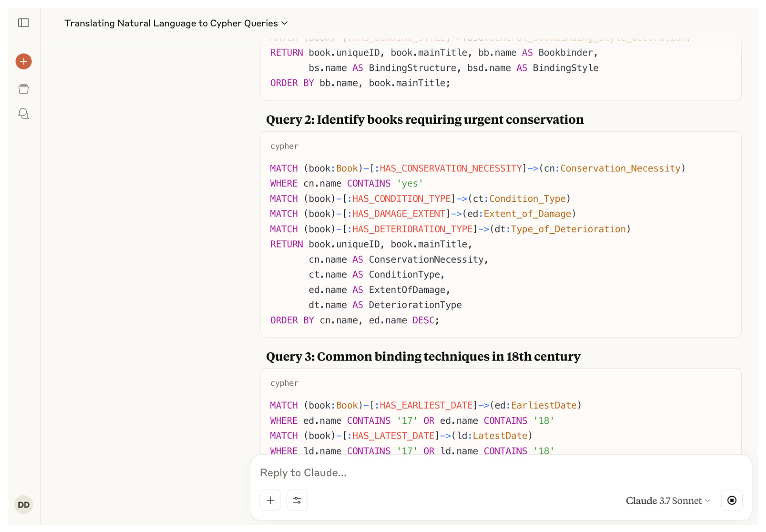The height and width of the screenshot is (532, 766).
Task: Click the Type_of_Deterioration node label
Action: point(568,229)
